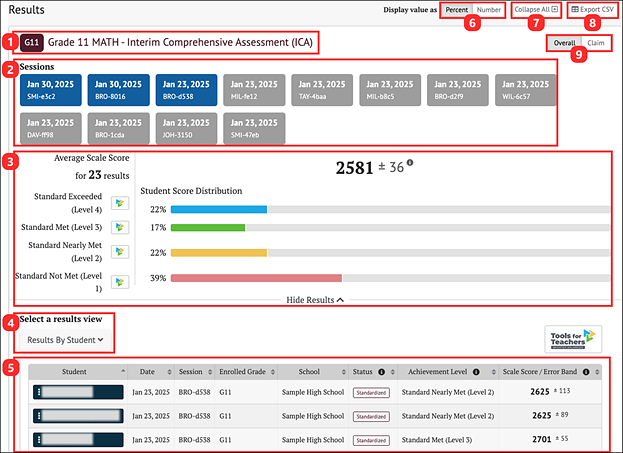This screenshot has width=623, height=453.
Task: Open the first student row's three-dot menu
Action: tap(39, 392)
